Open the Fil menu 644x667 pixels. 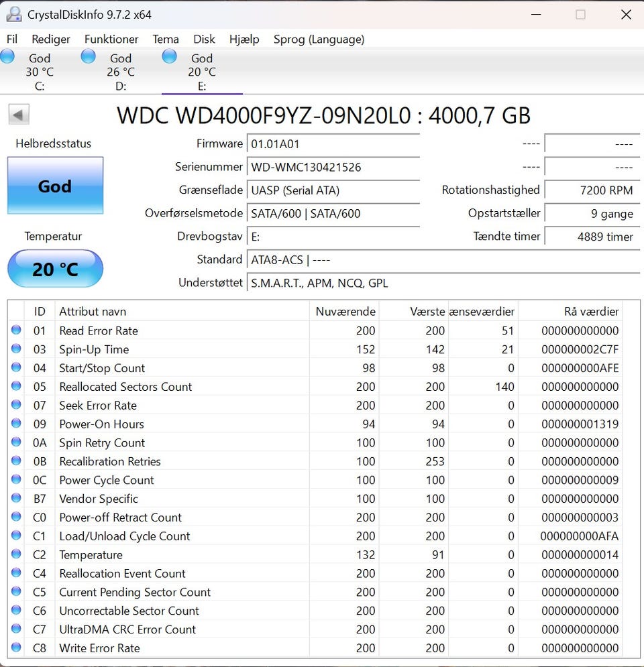pos(12,39)
